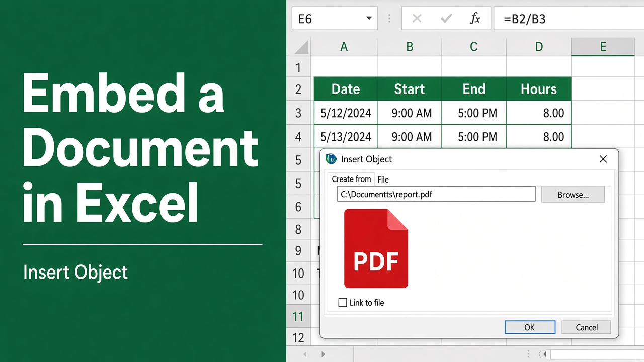Click the formula bar showing =B2/B3
This screenshot has height=362, width=644.
[x=569, y=19]
